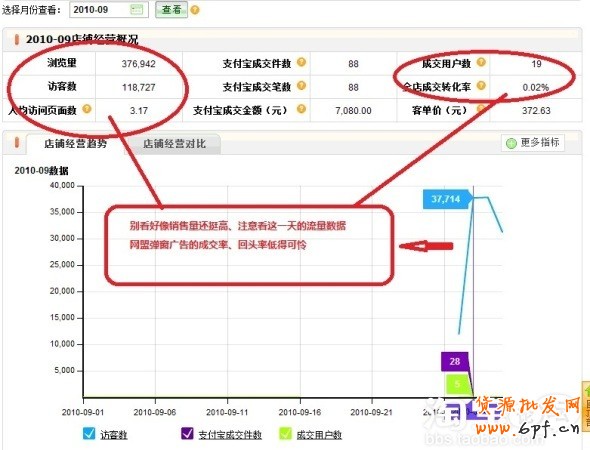Click help icon next to 支付宝成交件数
This screenshot has height=450, width=590.
301,62
